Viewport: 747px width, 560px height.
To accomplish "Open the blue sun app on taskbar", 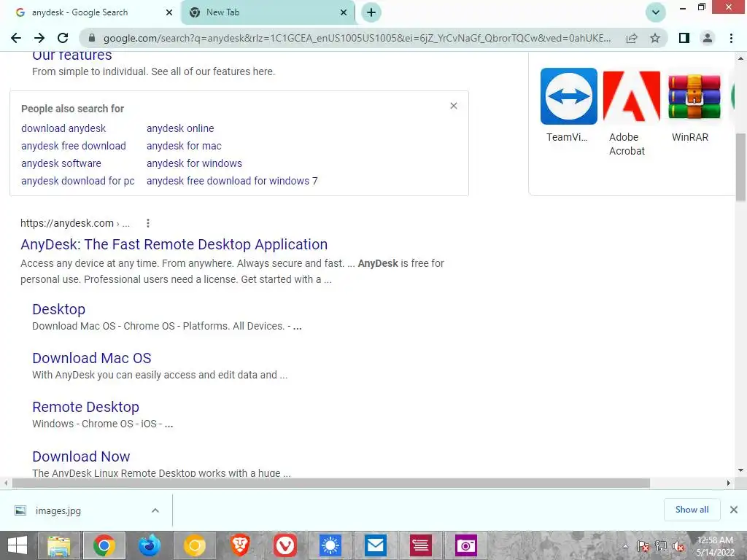I will [x=330, y=545].
